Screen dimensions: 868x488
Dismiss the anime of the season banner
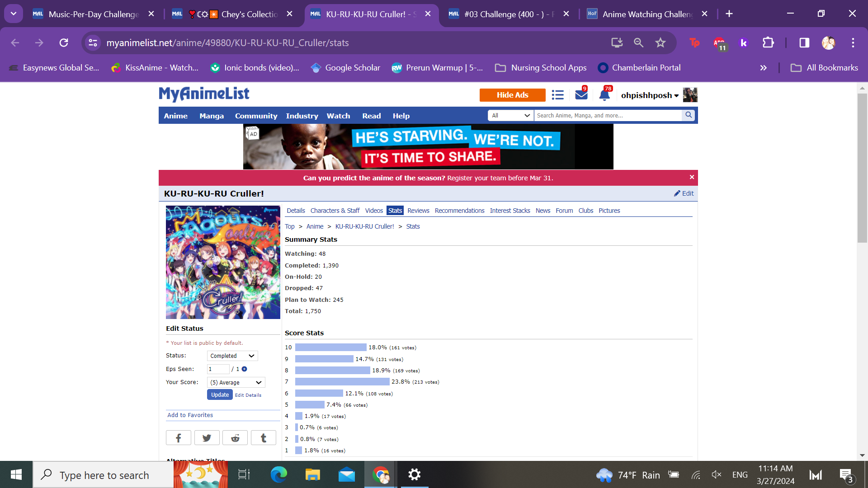[692, 177]
